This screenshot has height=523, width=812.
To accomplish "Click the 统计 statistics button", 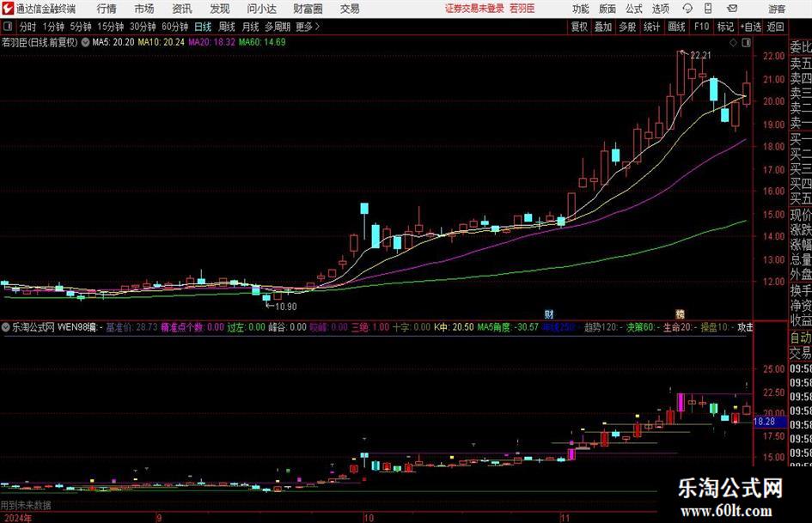I will pos(651,27).
